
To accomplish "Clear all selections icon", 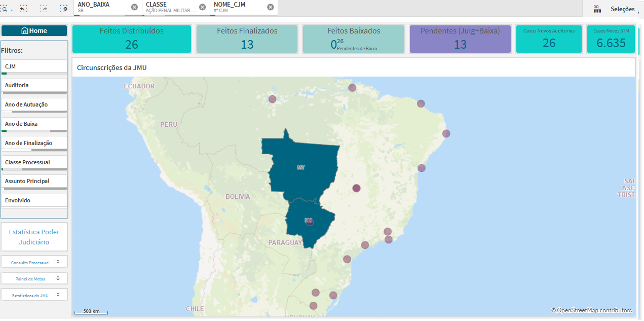I will click(63, 9).
